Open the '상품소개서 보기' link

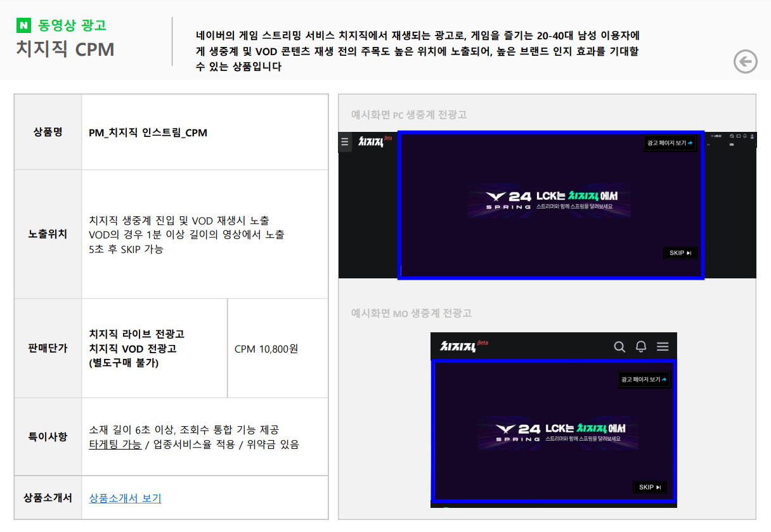click(126, 498)
